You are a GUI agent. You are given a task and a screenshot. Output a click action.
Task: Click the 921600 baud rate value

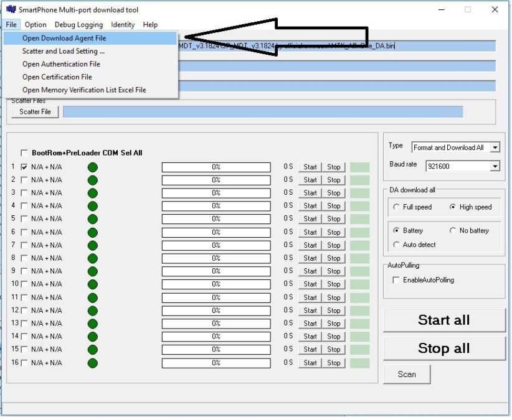[439, 167]
